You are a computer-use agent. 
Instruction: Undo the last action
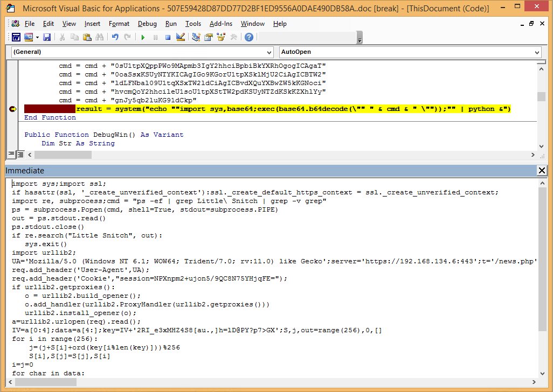coord(115,37)
